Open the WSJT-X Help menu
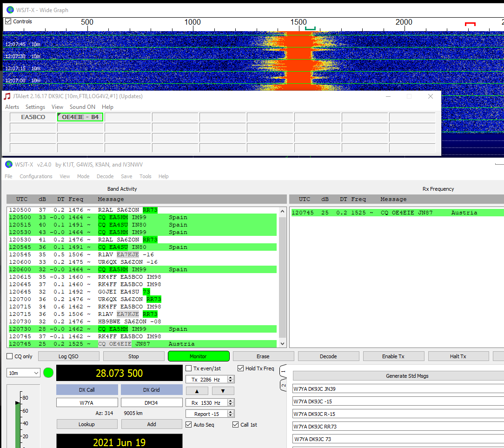 pos(163,176)
